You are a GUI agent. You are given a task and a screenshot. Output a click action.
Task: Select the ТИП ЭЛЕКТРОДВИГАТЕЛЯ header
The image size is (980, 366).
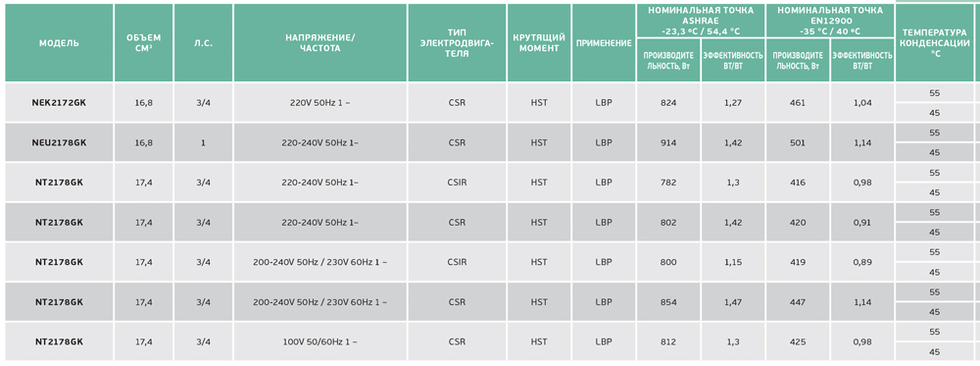pyautogui.click(x=457, y=43)
